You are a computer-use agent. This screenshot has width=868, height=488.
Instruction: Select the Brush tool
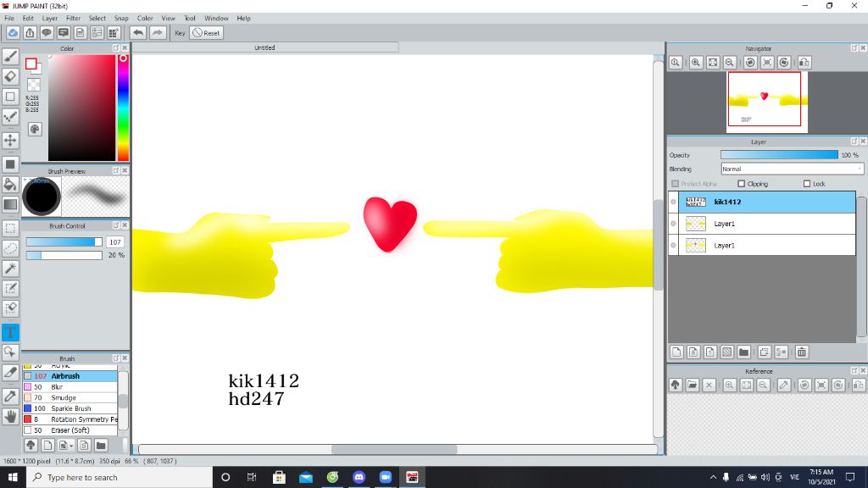[10, 56]
